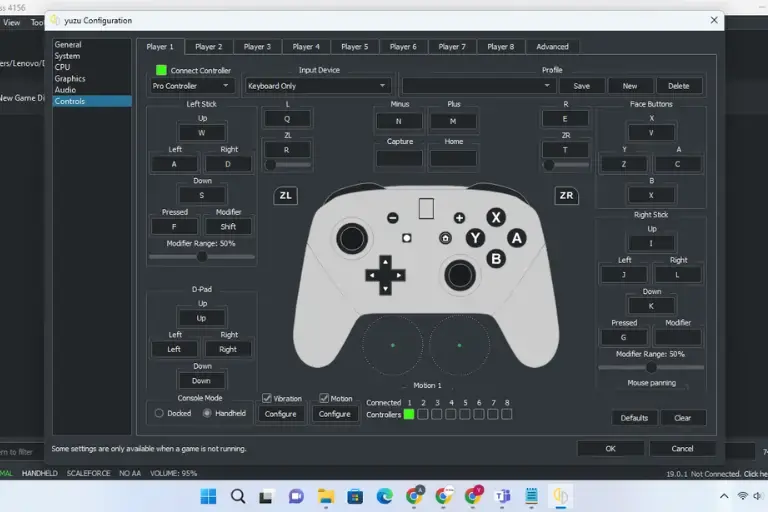Click ZR button icon beside controller
The height and width of the screenshot is (512, 768).
tap(566, 195)
